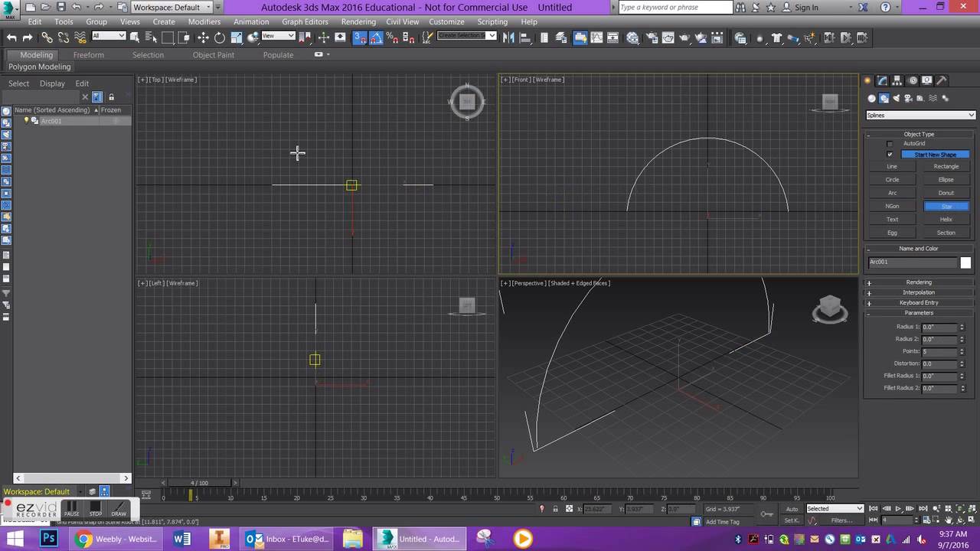Screen dimensions: 980x551
Task: Select the Select by Name tool
Action: [152, 37]
